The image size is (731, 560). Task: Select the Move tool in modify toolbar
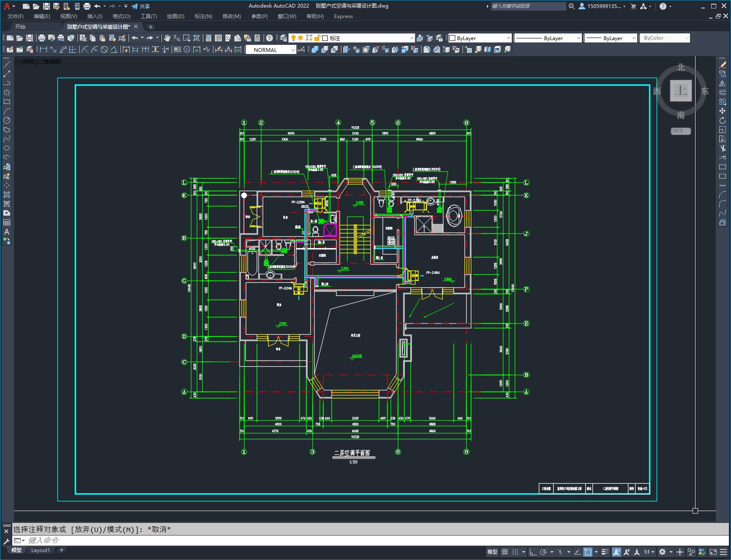coord(723,111)
